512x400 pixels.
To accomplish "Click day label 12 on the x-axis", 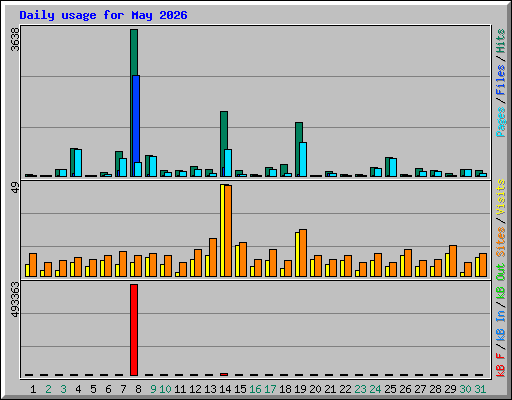I will click(x=195, y=389).
